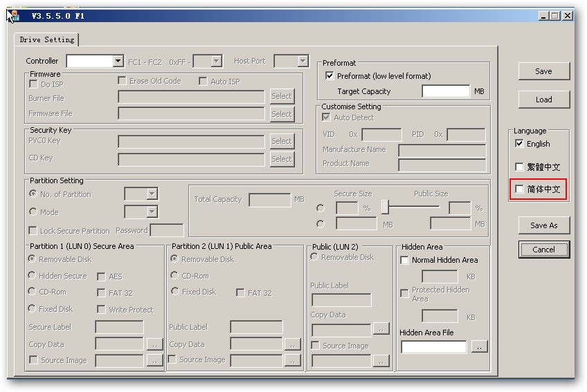Select the percent size radio button
Viewport: 587px width, 392px height.
click(320, 208)
